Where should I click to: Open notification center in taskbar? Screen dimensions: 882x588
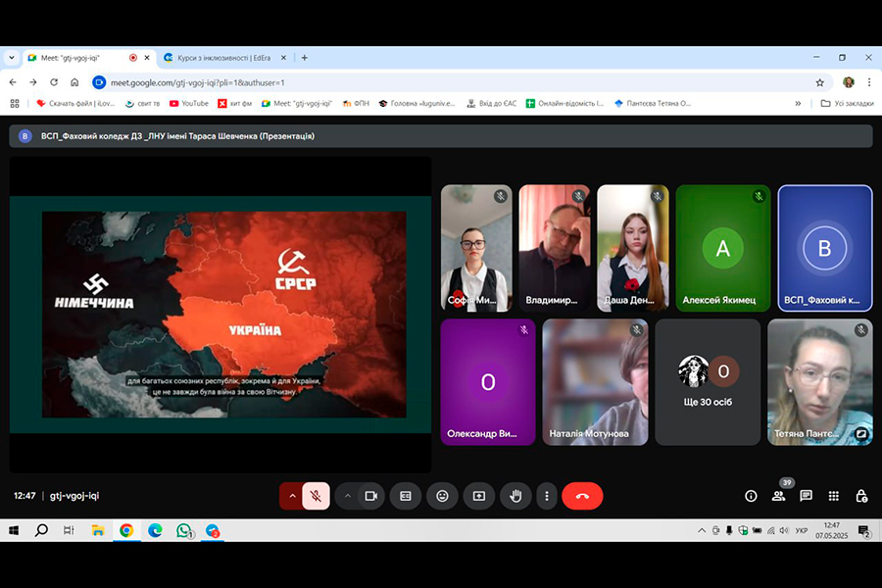pyautogui.click(x=864, y=530)
